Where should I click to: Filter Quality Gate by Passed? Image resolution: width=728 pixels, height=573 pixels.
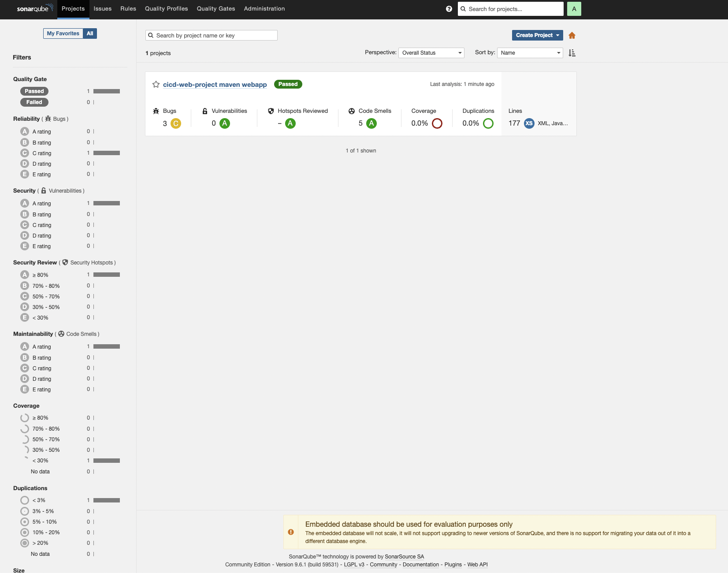click(x=70, y=91)
